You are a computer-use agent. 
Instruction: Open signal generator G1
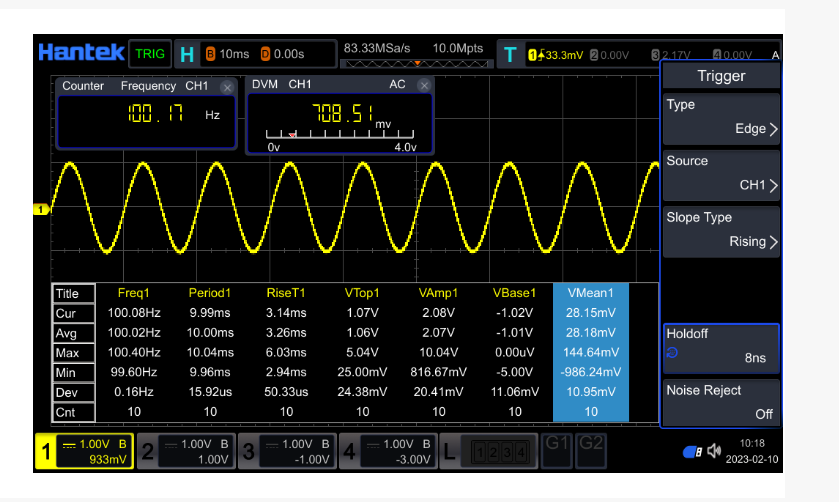[558, 444]
